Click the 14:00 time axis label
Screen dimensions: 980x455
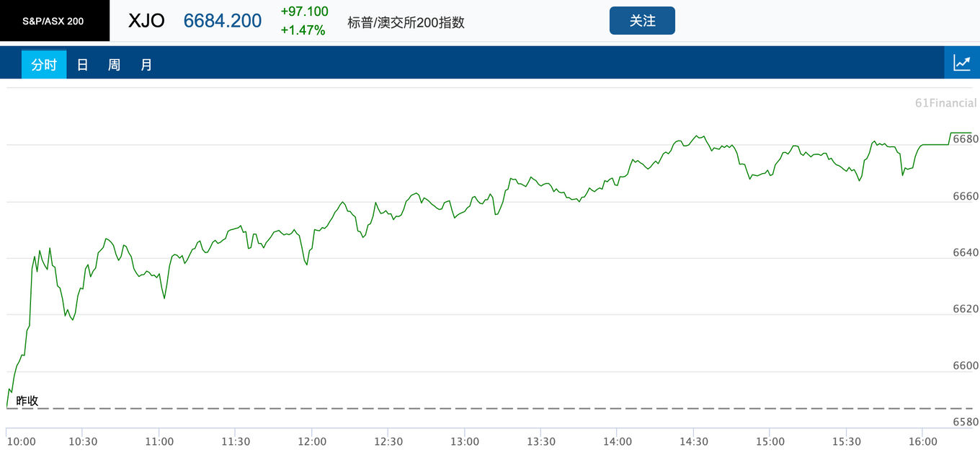pos(618,441)
